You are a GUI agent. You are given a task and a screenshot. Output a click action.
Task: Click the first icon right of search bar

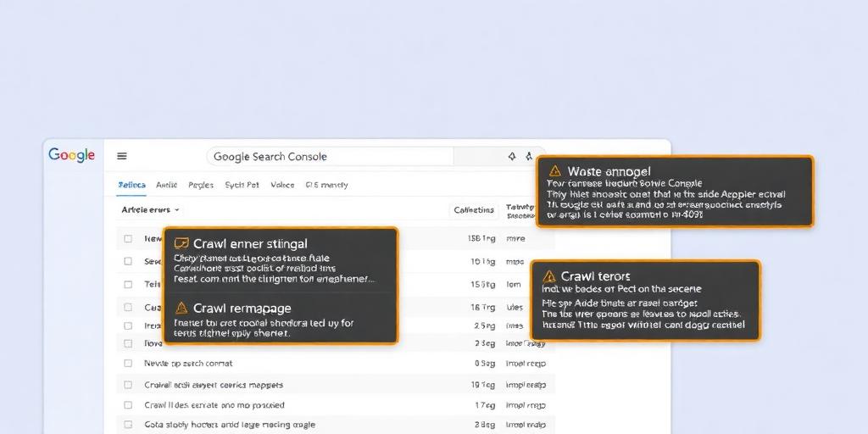tap(512, 157)
